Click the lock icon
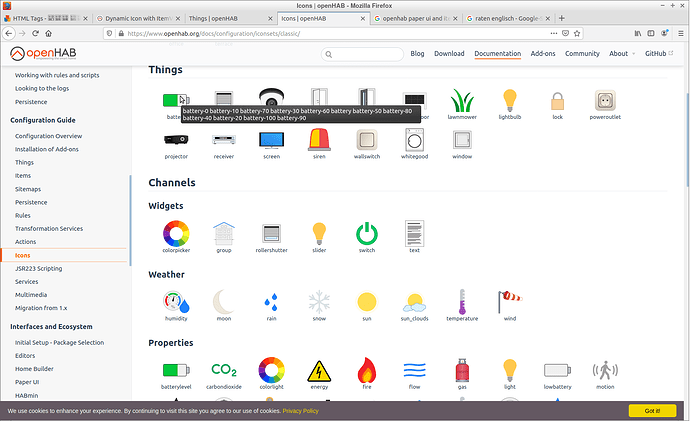690x421 pixels. [557, 101]
